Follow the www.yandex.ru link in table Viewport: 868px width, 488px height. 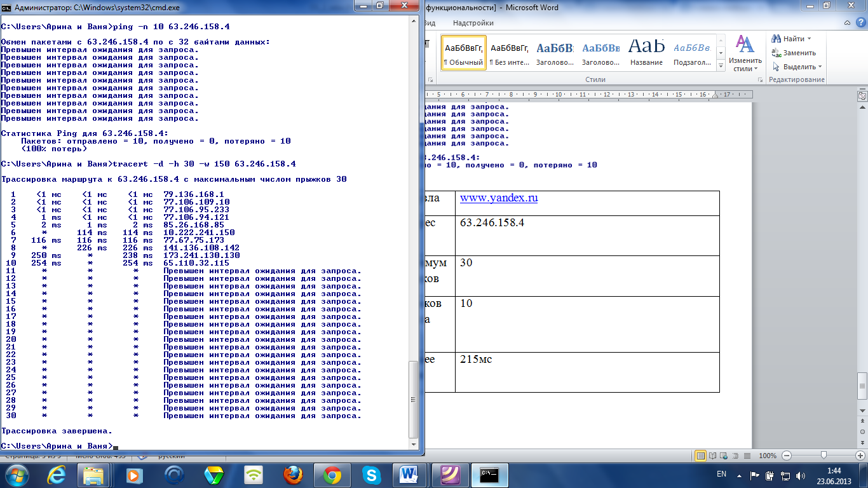tap(499, 198)
